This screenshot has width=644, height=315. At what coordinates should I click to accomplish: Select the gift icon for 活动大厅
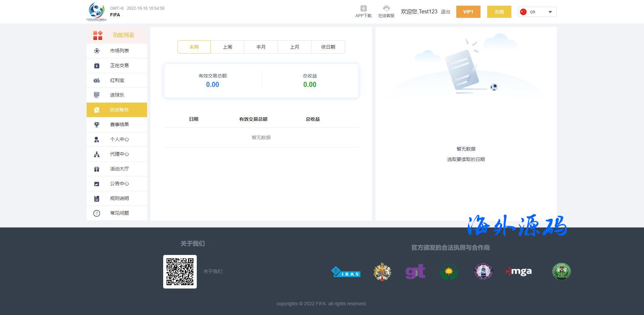click(x=97, y=169)
